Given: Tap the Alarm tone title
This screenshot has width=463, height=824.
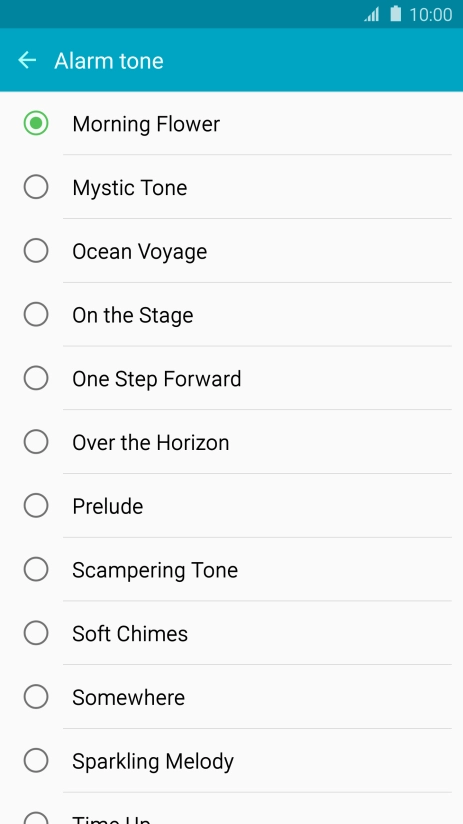Looking at the screenshot, I should point(109,60).
